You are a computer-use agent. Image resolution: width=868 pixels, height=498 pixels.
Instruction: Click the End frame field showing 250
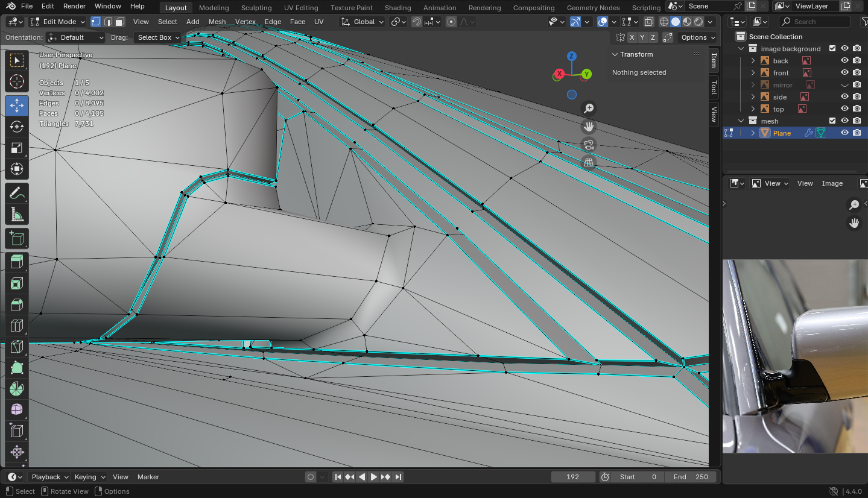(x=691, y=477)
